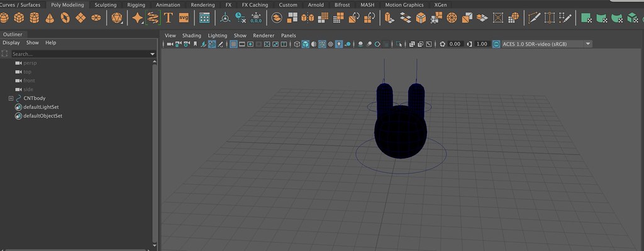Click the Circularize wheel shelf icon
Viewport: 644px width, 251px height.
pos(452,18)
